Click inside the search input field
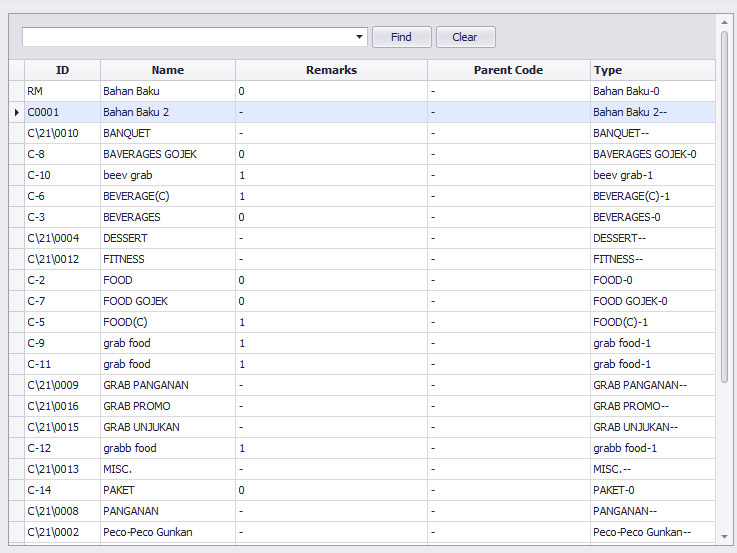Image resolution: width=737 pixels, height=553 pixels. [x=188, y=37]
